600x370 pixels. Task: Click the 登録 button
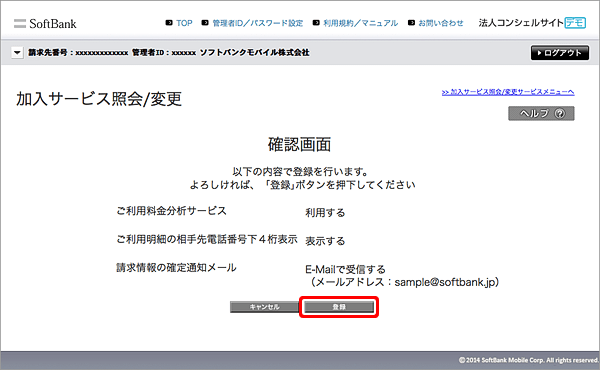[339, 307]
